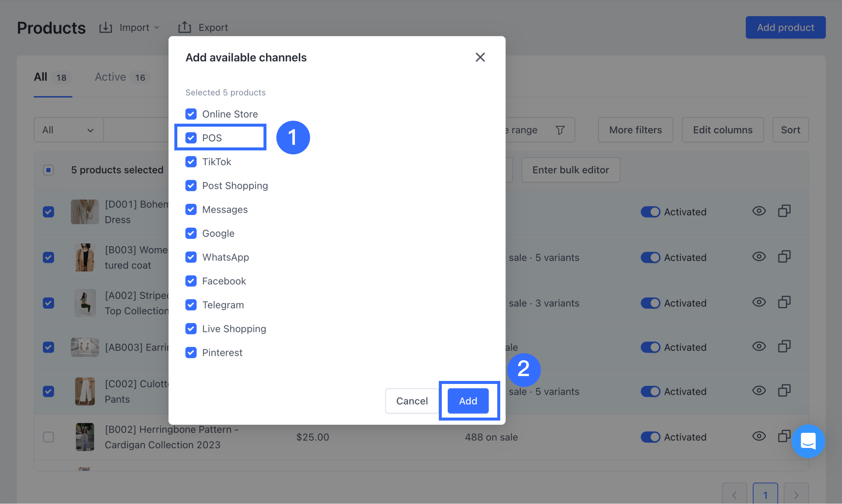Click eye icon for Culotte Pants row
The image size is (842, 504).
click(x=758, y=391)
